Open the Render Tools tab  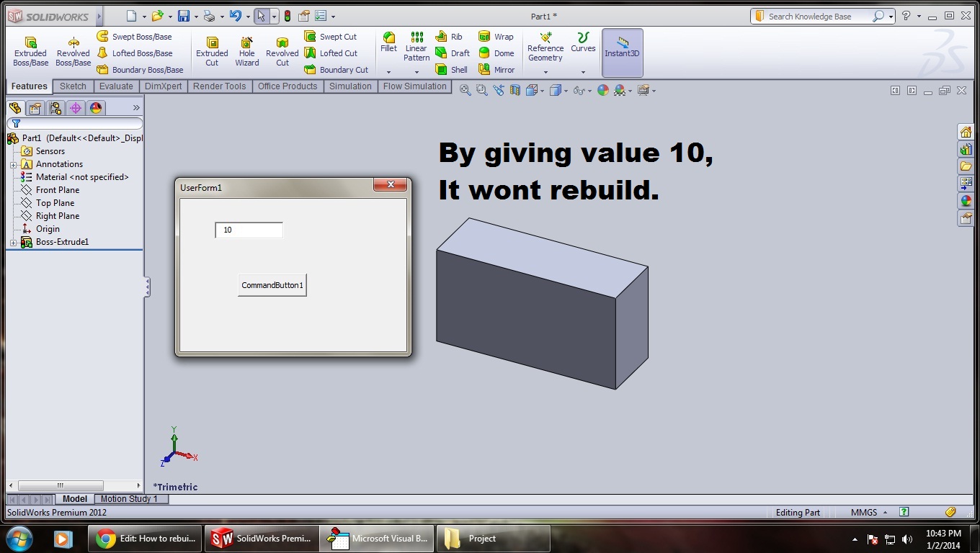(220, 86)
